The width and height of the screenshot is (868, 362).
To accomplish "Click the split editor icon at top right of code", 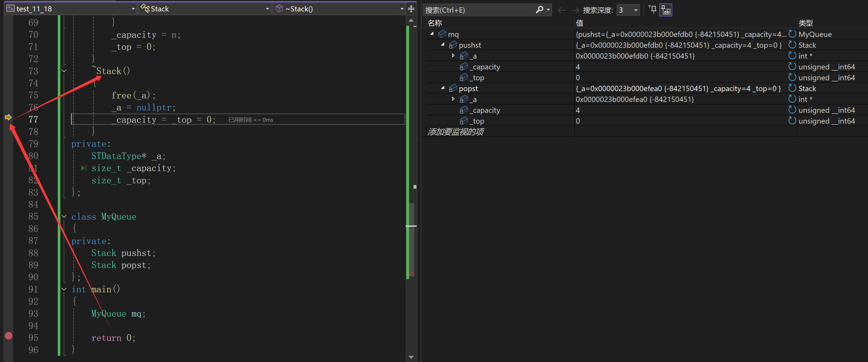I will [x=411, y=9].
